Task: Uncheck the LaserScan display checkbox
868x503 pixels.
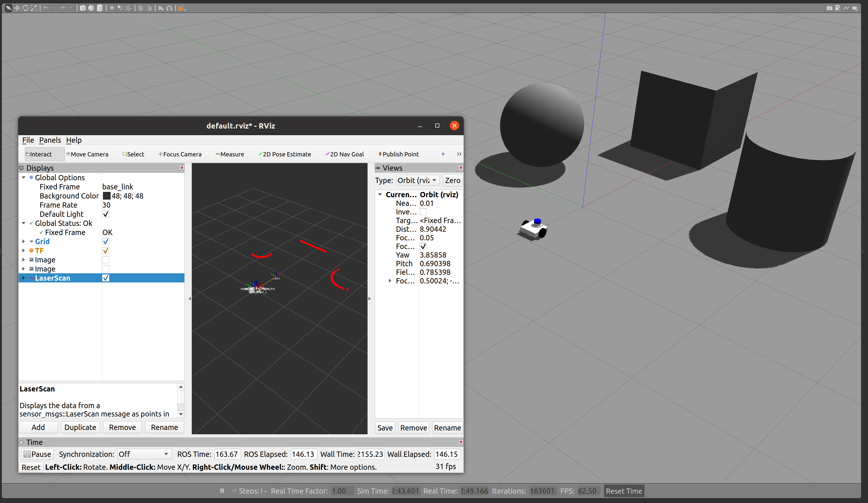Action: click(x=106, y=278)
